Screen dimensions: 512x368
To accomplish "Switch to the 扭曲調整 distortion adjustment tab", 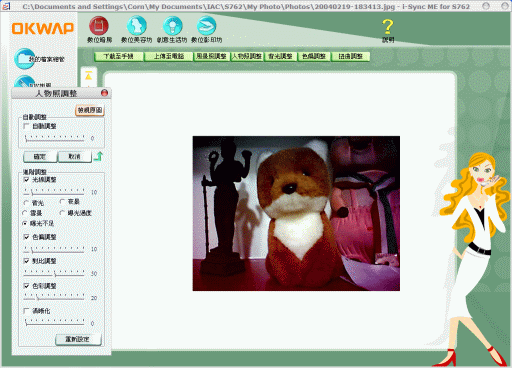I will tap(350, 56).
